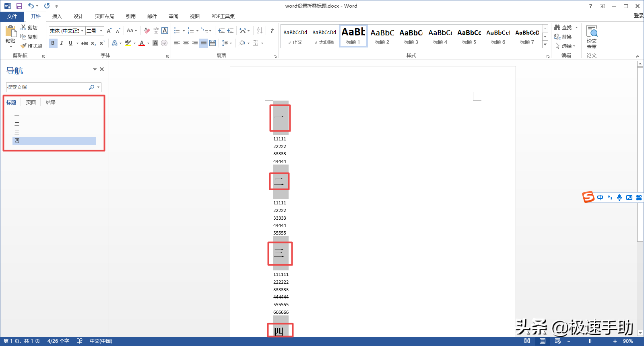Screen dimensions: 644x346
Task: Open the font name dropdown
Action: (83, 31)
